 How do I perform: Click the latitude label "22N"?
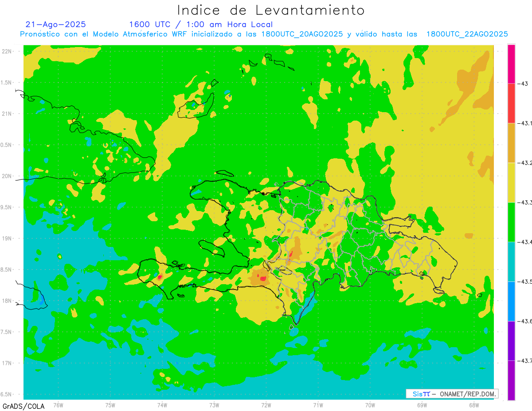click(7, 51)
